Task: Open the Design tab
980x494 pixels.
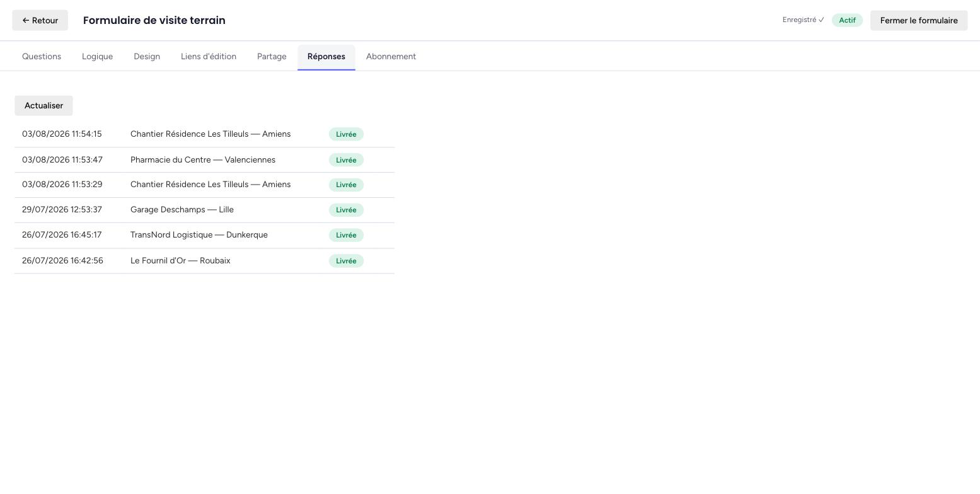Action: [147, 56]
